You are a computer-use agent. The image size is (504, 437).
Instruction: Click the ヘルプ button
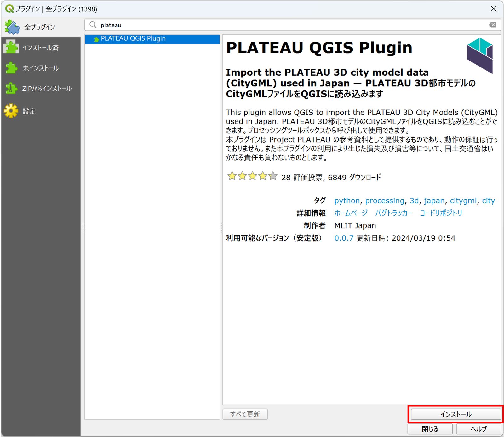click(x=478, y=429)
